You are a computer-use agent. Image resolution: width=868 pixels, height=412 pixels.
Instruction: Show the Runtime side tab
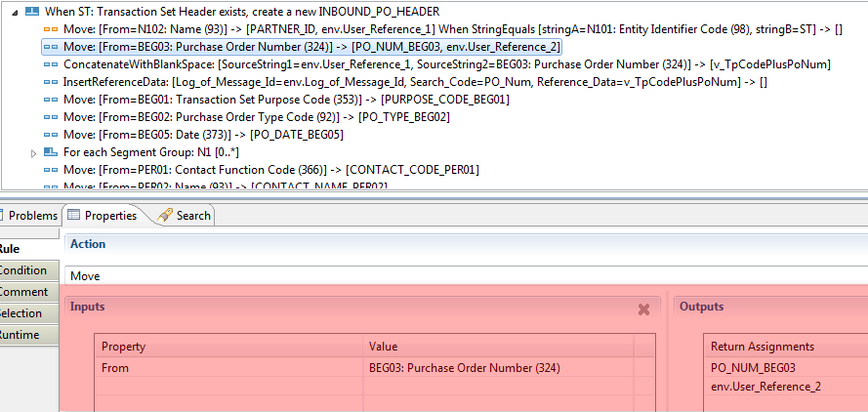pos(21,335)
